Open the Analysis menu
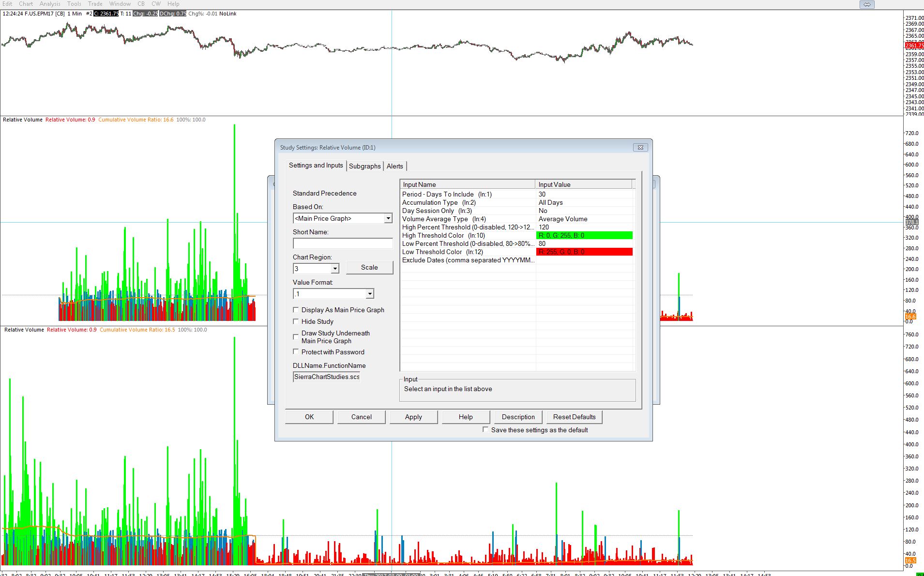The height and width of the screenshot is (576, 924). tap(50, 4)
